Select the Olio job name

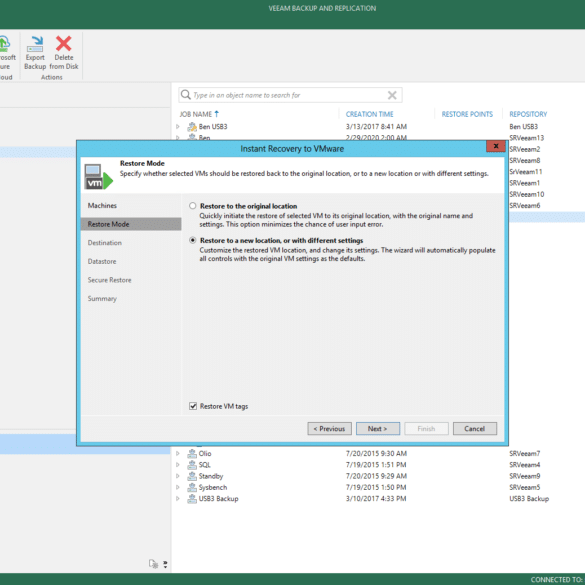pyautogui.click(x=205, y=454)
